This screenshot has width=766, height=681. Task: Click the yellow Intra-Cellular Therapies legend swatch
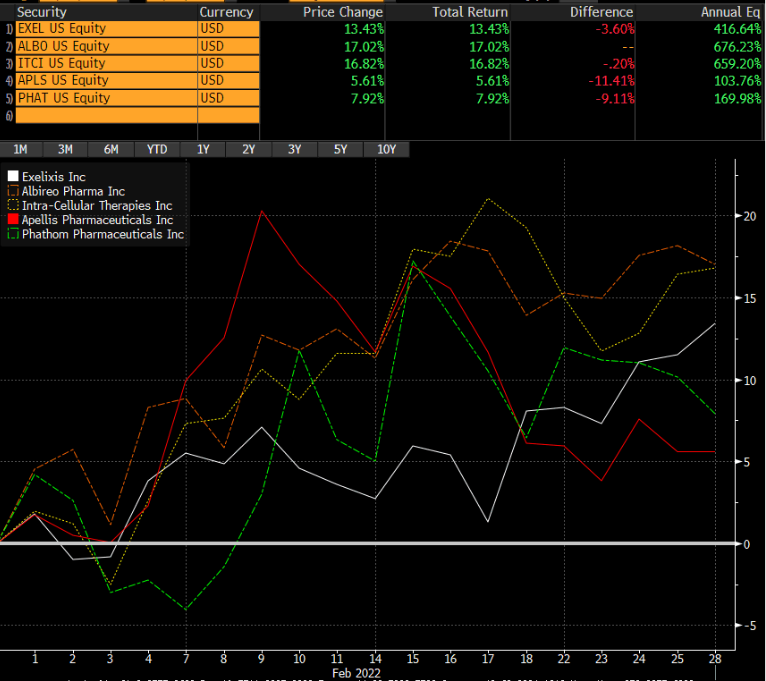[x=13, y=205]
